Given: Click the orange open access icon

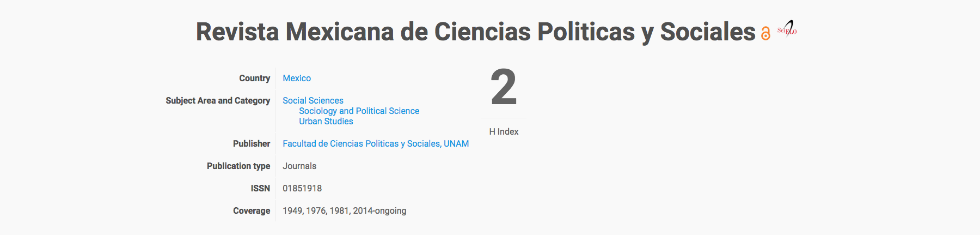Looking at the screenshot, I should point(765,34).
